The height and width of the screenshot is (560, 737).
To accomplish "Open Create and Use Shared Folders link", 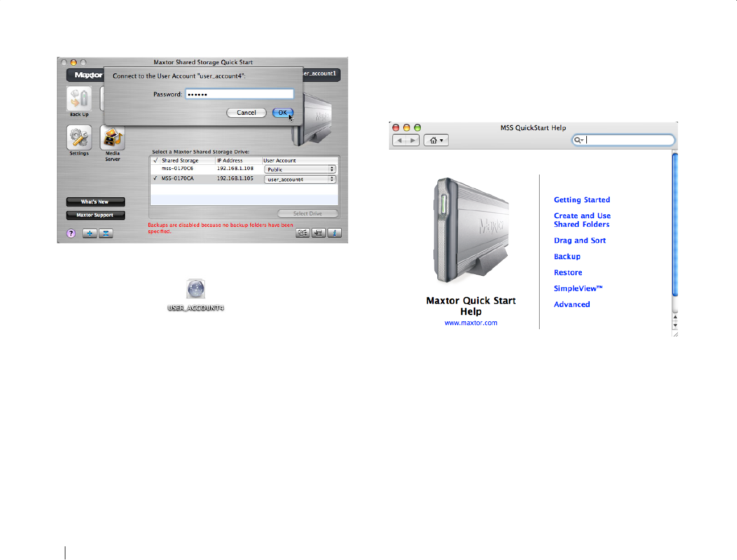I will tap(582, 220).
